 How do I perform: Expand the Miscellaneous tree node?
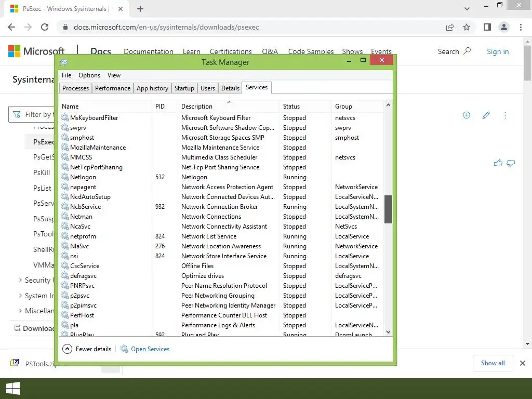[x=20, y=311]
